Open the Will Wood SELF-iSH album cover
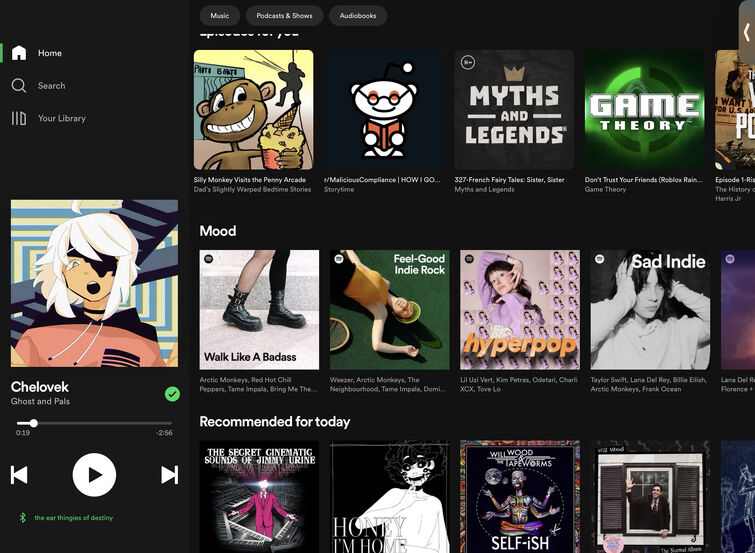The height and width of the screenshot is (553, 755). pyautogui.click(x=520, y=497)
